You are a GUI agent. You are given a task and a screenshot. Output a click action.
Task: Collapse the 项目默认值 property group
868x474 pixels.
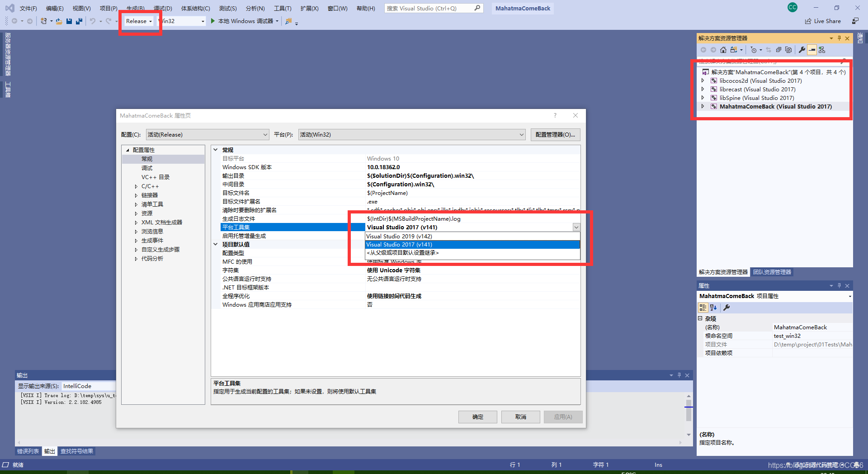click(216, 244)
